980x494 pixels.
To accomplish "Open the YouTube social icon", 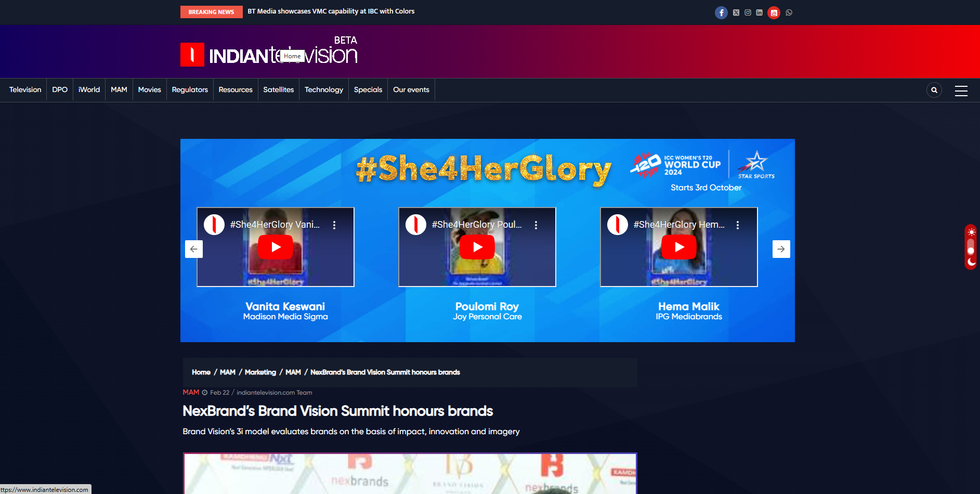I will (x=774, y=12).
